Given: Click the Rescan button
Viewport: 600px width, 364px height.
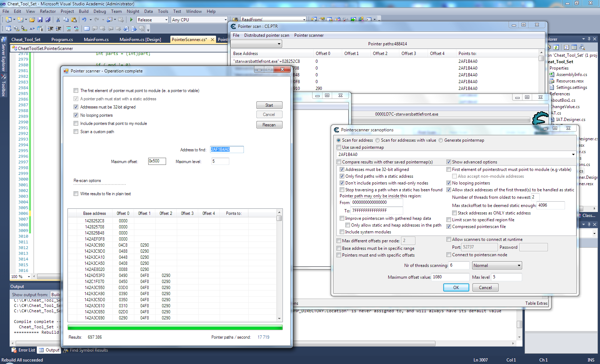Looking at the screenshot, I should [269, 125].
